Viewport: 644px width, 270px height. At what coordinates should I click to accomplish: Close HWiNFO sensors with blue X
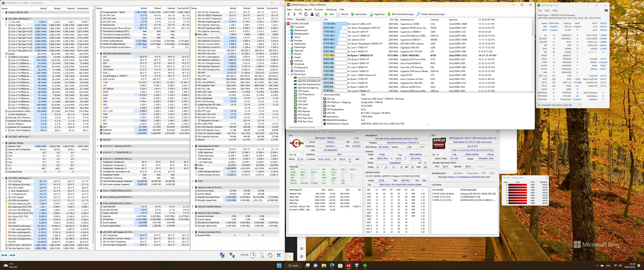click(279, 255)
